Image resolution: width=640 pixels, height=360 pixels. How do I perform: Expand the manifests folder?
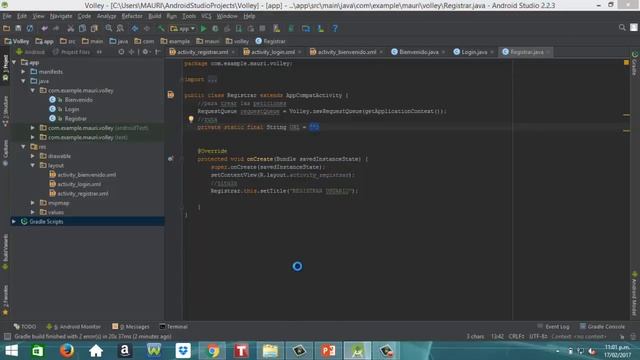(24, 72)
